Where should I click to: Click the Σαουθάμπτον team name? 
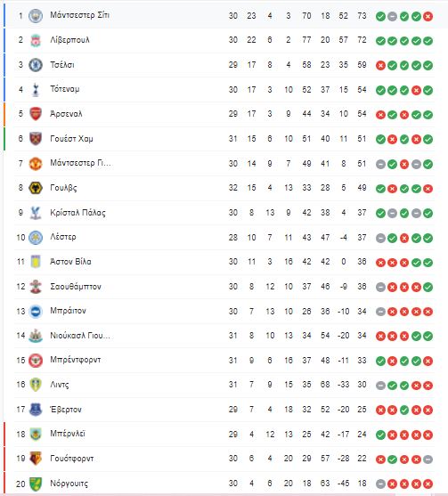(x=76, y=286)
